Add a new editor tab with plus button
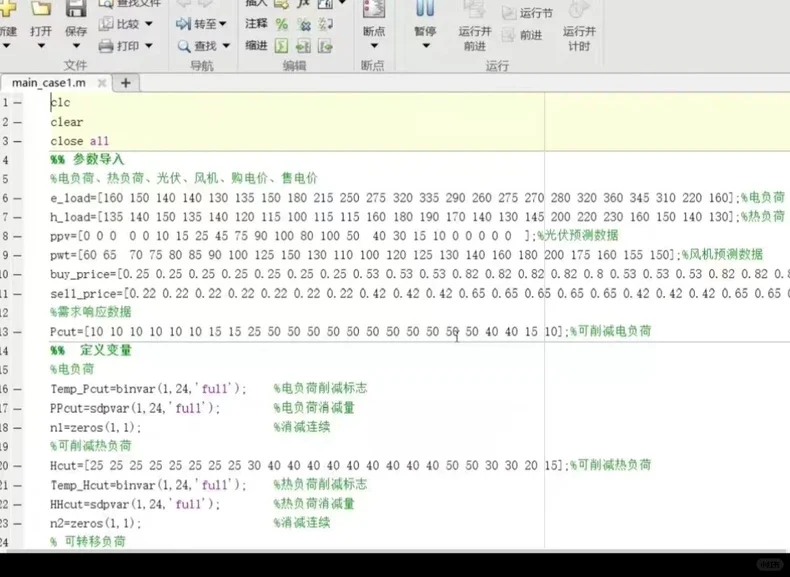The height and width of the screenshot is (577, 790). tap(126, 83)
